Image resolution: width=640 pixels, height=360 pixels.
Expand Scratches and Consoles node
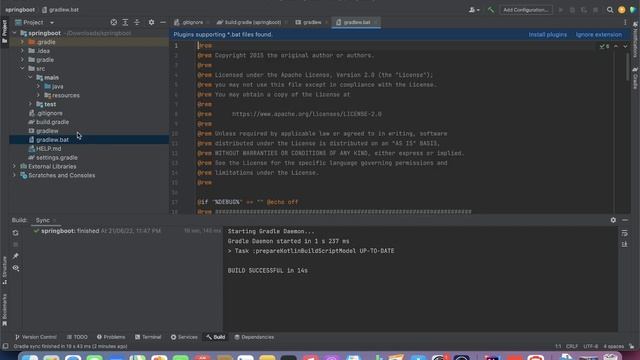point(15,175)
